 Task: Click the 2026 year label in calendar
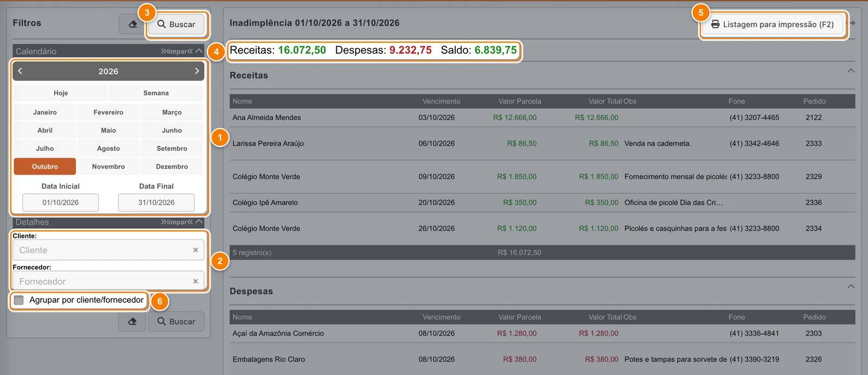pyautogui.click(x=108, y=72)
